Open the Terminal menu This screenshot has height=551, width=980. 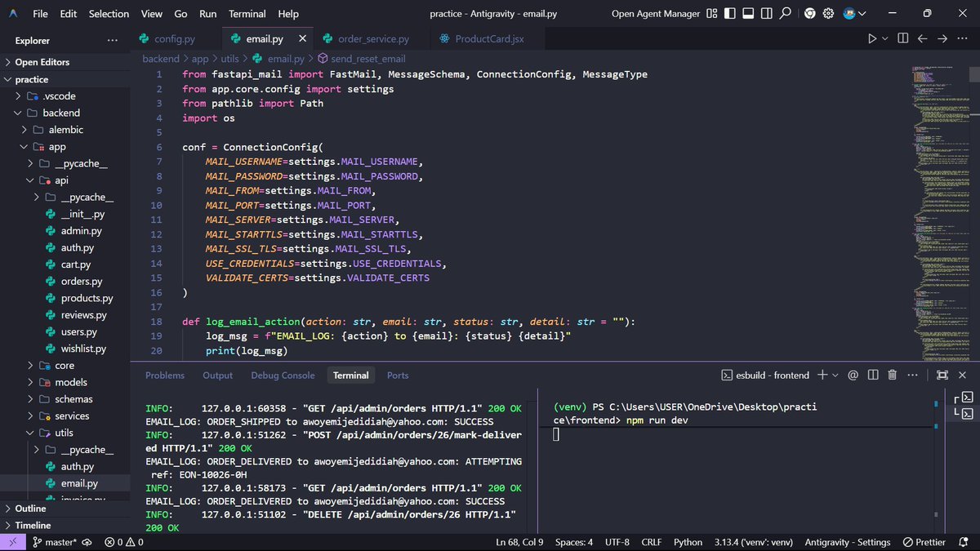click(x=247, y=14)
